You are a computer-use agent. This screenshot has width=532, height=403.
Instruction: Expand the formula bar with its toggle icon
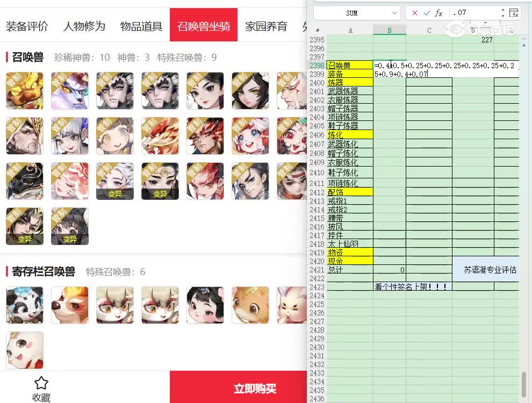click(x=514, y=13)
